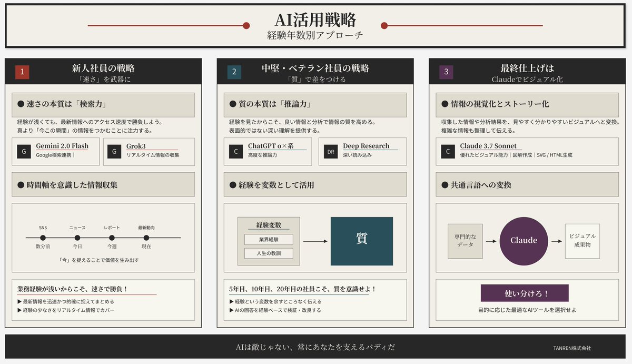Open the Claude 3.7 Sonnet title
The height and width of the screenshot is (364, 632).
[488, 146]
